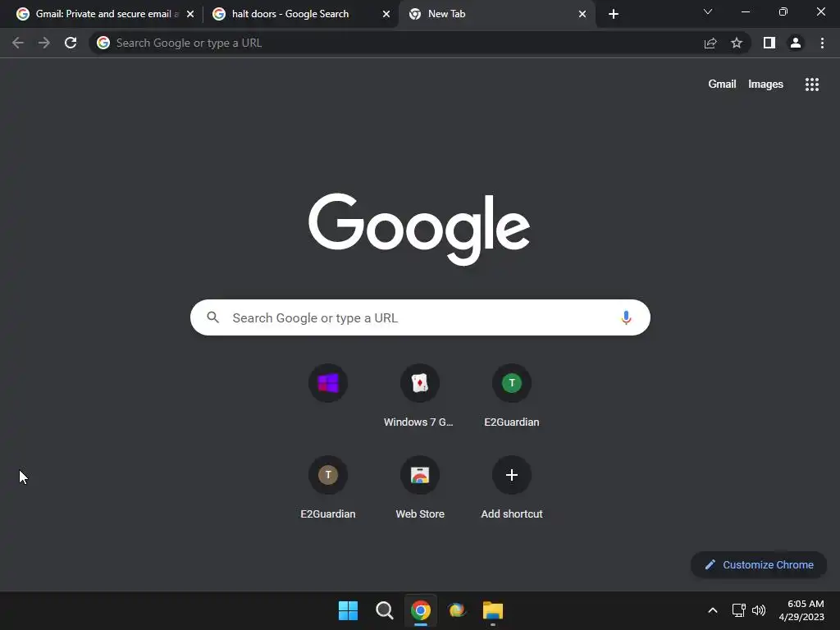The image size is (840, 630).
Task: Close the New Tab tab
Action: 582,14
